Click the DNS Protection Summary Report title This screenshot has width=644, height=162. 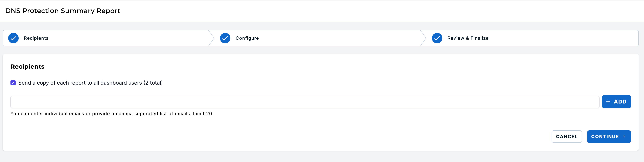click(x=63, y=11)
